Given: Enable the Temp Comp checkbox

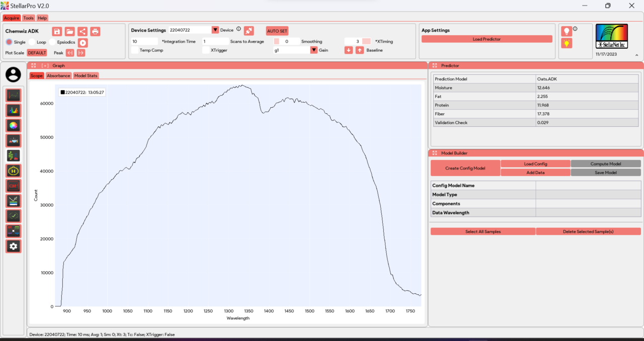Looking at the screenshot, I should (134, 50).
